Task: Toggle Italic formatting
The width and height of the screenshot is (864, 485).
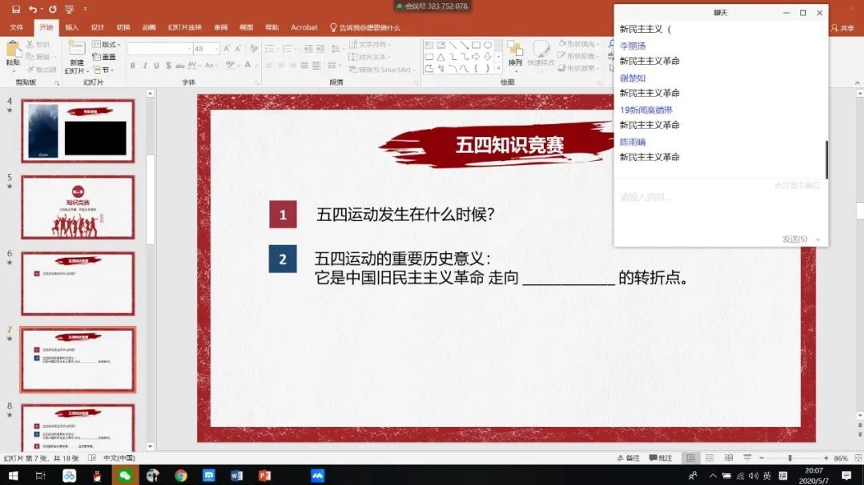Action: pos(144,66)
